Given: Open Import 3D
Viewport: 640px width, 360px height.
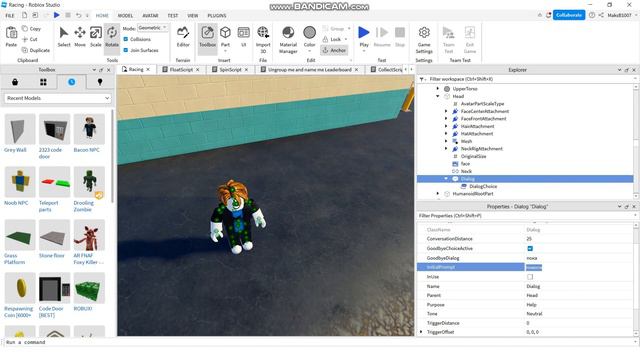Looking at the screenshot, I should tap(263, 39).
